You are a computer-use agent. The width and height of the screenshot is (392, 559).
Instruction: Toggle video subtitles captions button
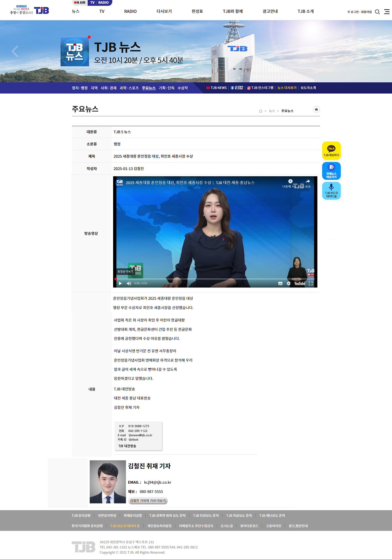click(280, 284)
